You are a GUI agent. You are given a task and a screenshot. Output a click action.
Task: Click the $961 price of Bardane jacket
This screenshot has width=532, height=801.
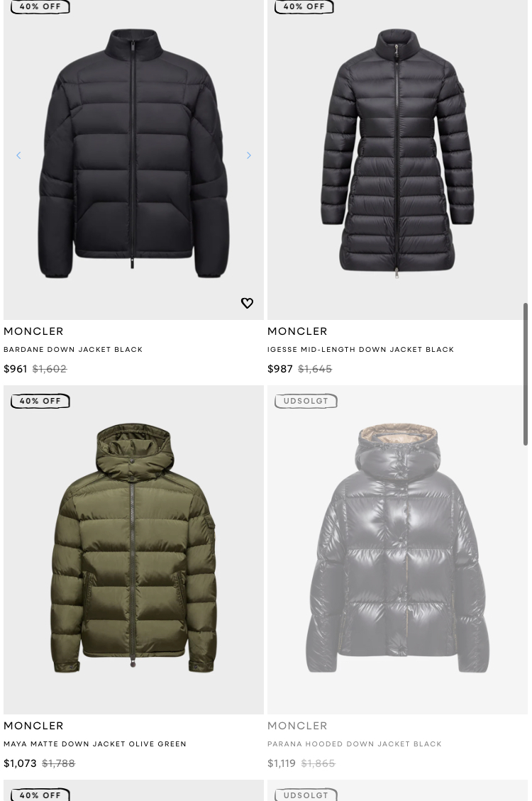tap(16, 369)
